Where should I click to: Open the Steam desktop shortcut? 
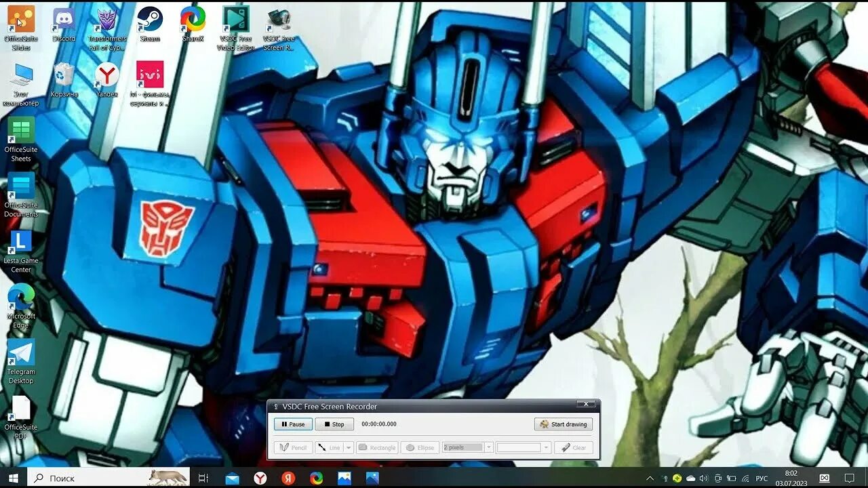pyautogui.click(x=150, y=24)
